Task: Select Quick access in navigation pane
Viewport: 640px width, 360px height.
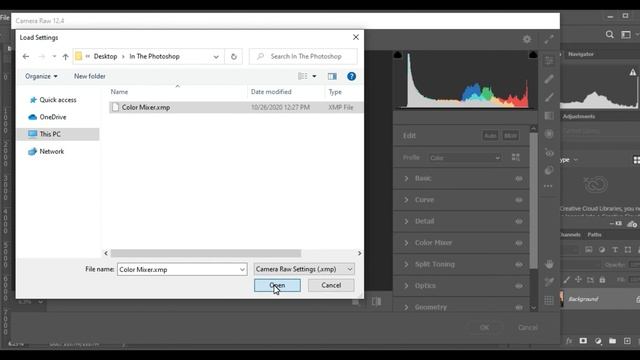Action: point(58,100)
